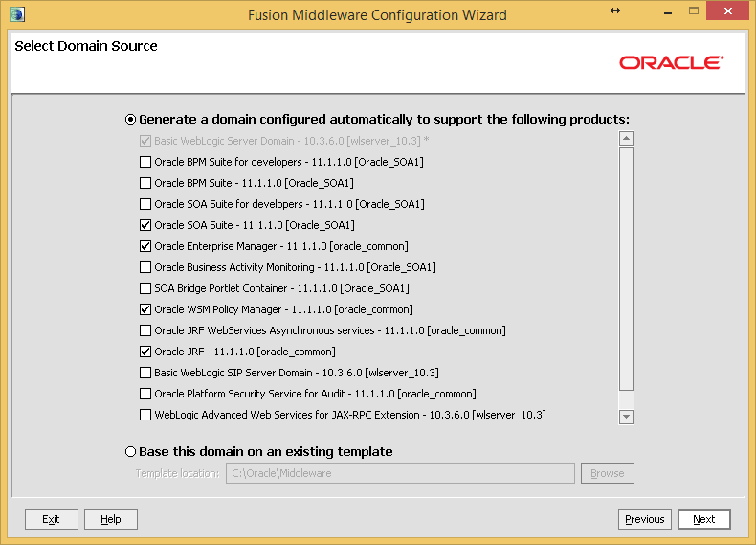Enable SOA Bridge Portlet Container
This screenshot has height=545, width=756.
point(145,288)
